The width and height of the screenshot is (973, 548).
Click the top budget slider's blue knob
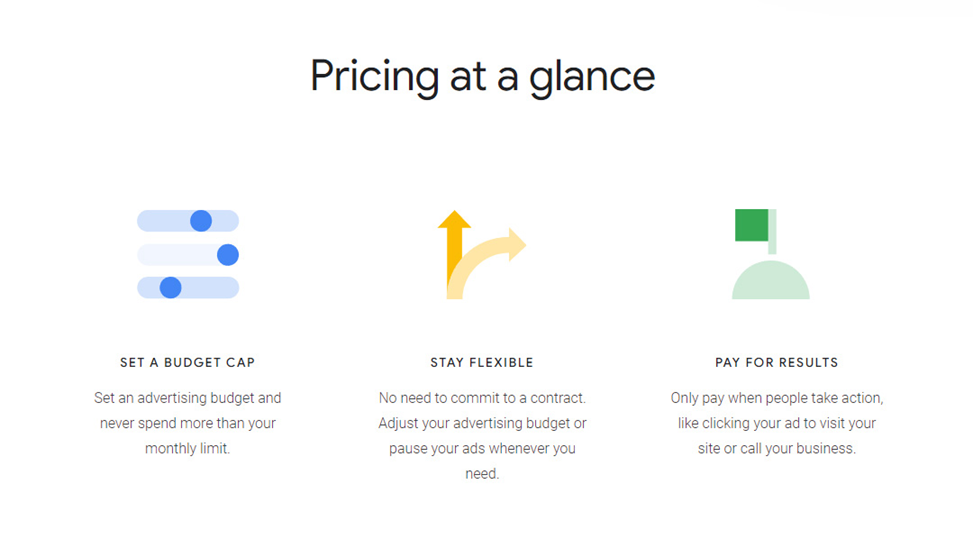click(x=201, y=221)
